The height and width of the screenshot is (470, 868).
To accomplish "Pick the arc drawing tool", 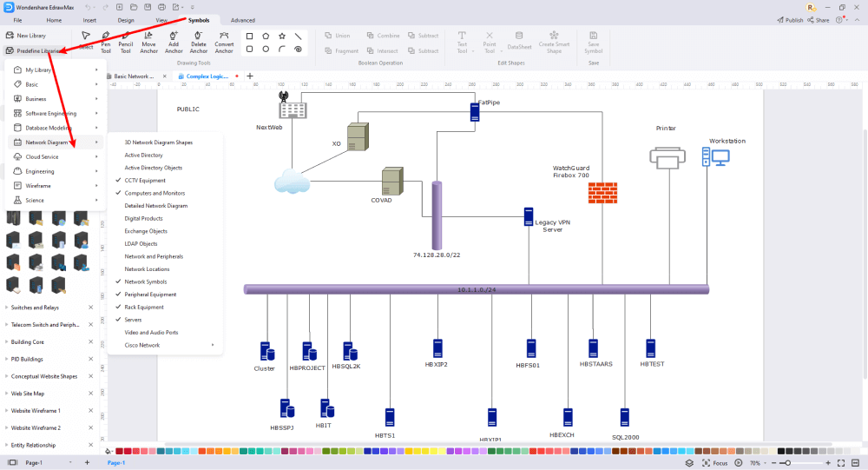I will coord(282,50).
